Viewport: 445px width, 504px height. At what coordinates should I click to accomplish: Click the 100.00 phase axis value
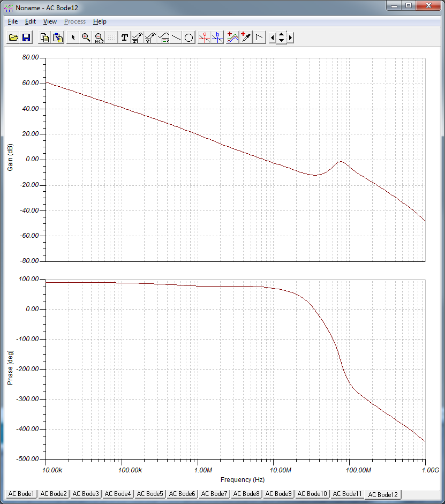click(x=29, y=279)
